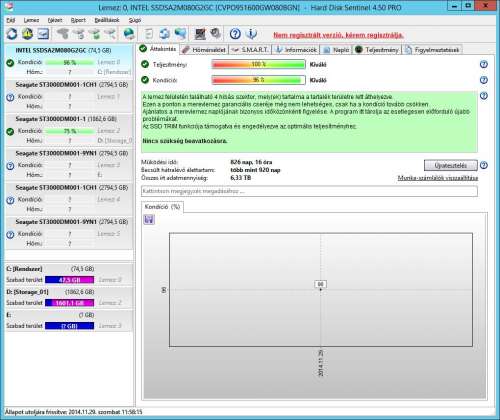Click the fourth grey disk-test toolbar icon

coord(110,34)
